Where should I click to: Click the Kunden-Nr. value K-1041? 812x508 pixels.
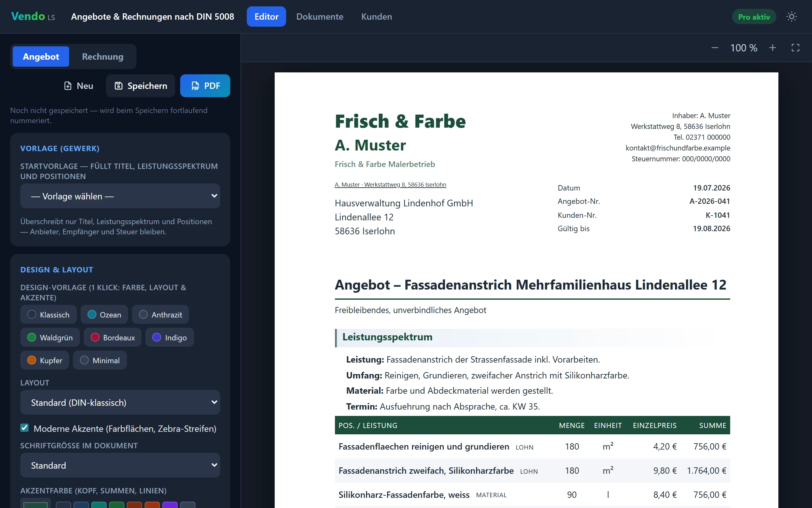(718, 215)
